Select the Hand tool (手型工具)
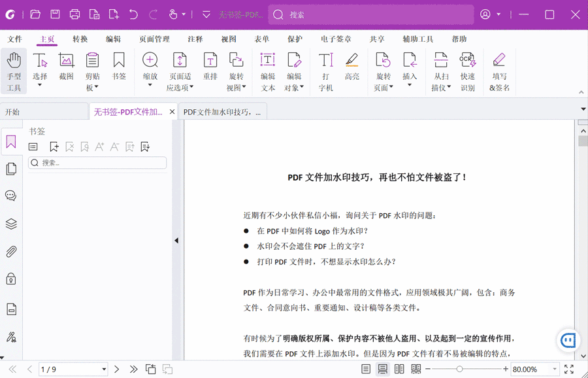The image size is (588, 378). pyautogui.click(x=14, y=72)
